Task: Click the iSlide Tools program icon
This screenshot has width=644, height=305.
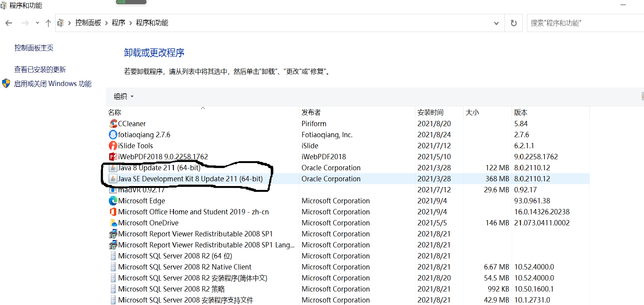Action: tap(113, 146)
